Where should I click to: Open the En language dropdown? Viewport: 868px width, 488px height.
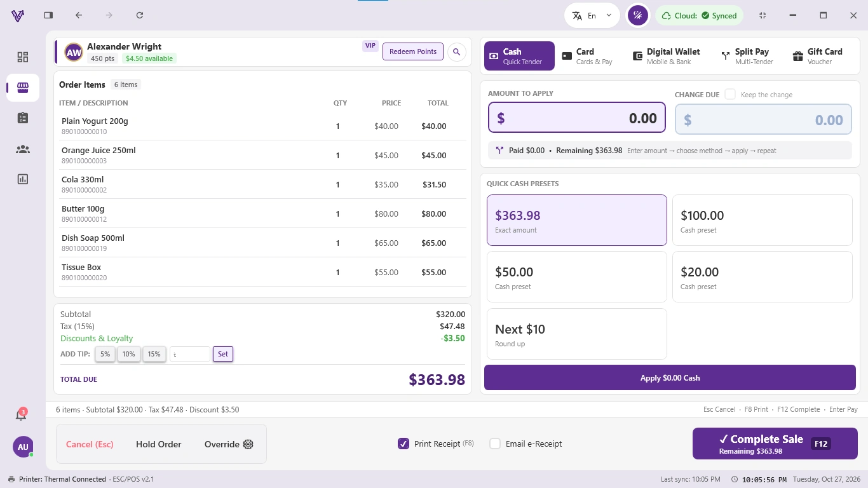tap(592, 15)
